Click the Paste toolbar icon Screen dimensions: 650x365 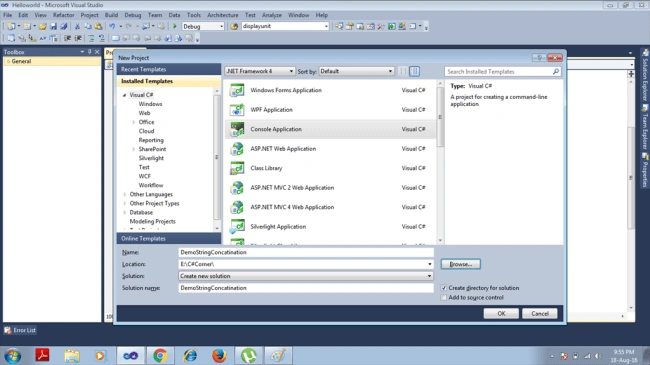pos(98,26)
